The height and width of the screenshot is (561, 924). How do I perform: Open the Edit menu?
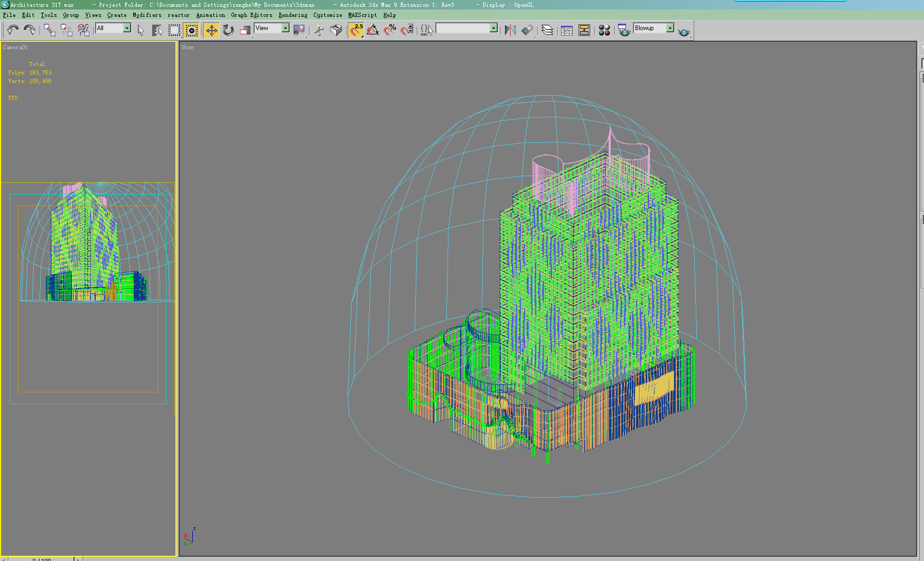28,15
